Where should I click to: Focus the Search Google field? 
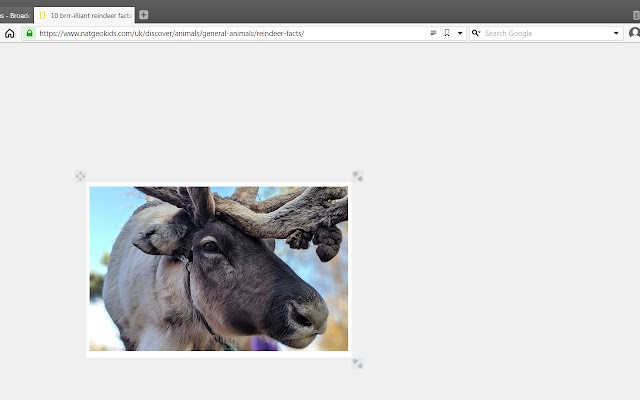[545, 33]
